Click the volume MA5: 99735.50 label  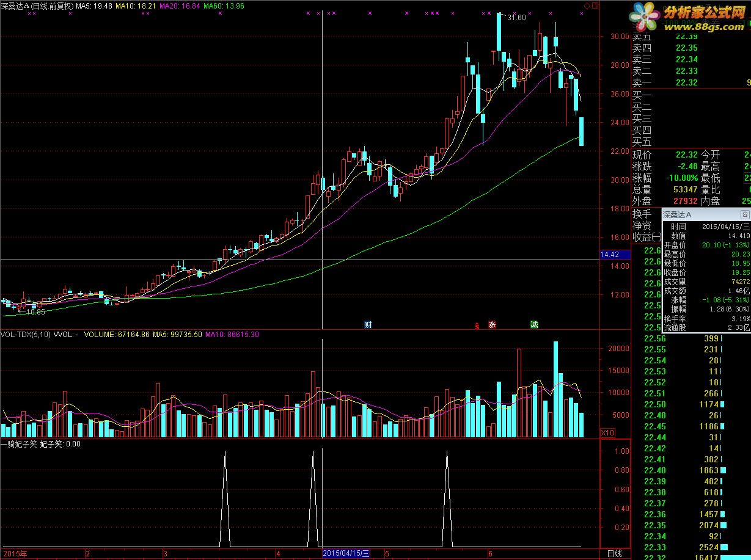click(x=177, y=335)
